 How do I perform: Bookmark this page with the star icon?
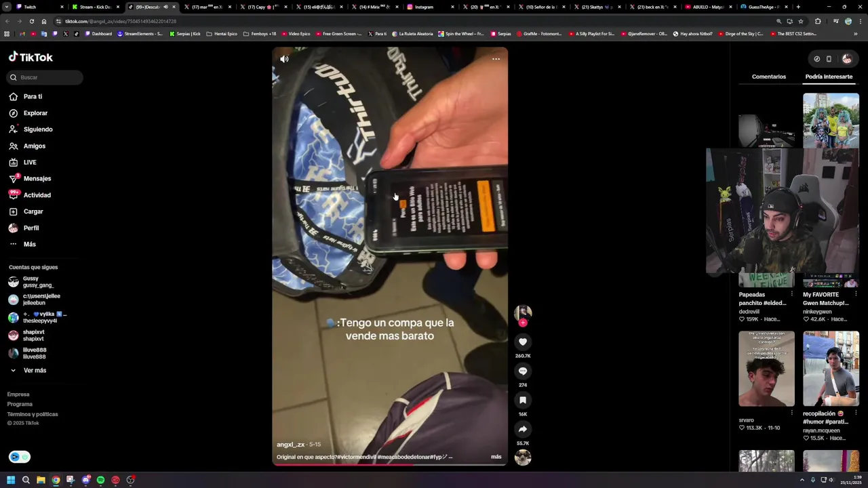800,21
